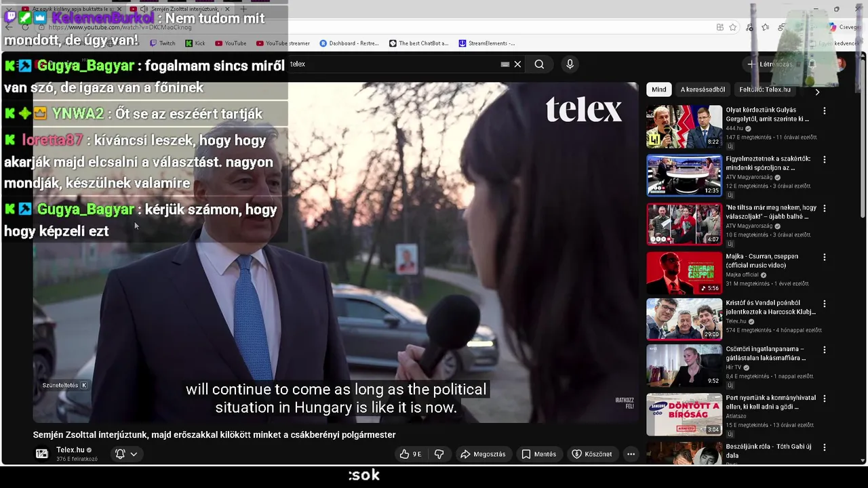Open 'Olyat kérdeztünk Gulyás Gergelytől' video title
This screenshot has height=488, width=868.
768,114
